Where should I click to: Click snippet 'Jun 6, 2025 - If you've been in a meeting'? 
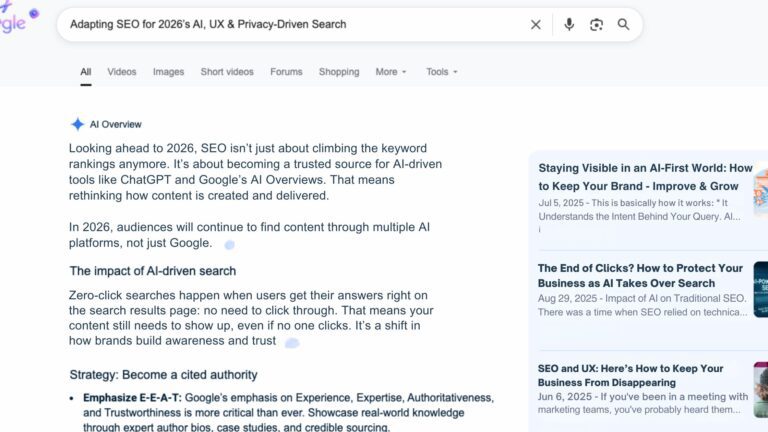click(x=643, y=403)
